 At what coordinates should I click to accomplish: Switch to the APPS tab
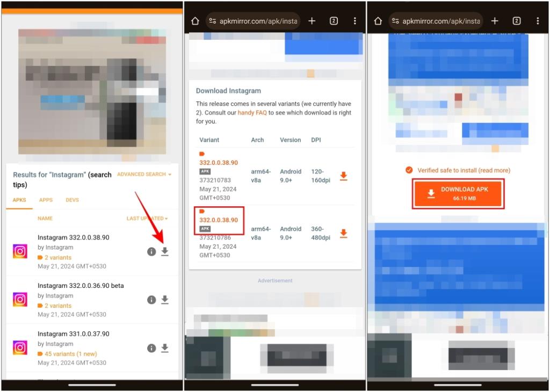pyautogui.click(x=46, y=200)
